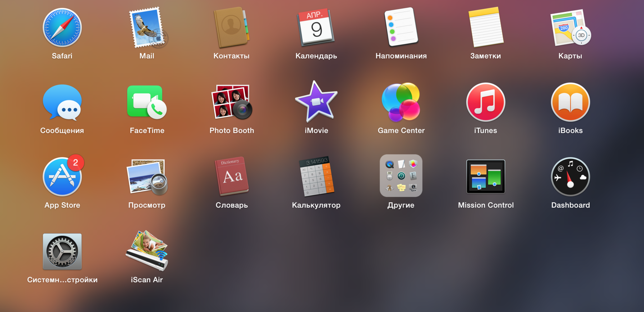Launch the App Store icon
Screen dimensions: 644x312
(62, 177)
